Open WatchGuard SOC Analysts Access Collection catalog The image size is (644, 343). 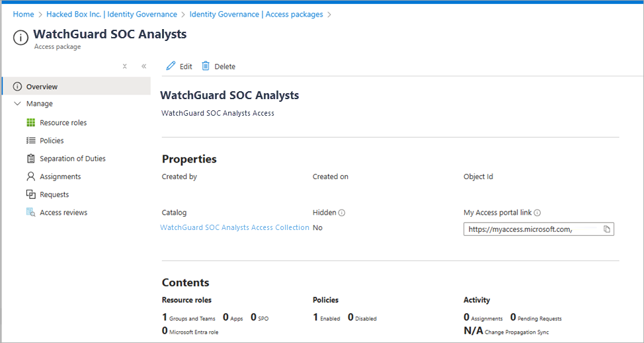[x=235, y=227]
